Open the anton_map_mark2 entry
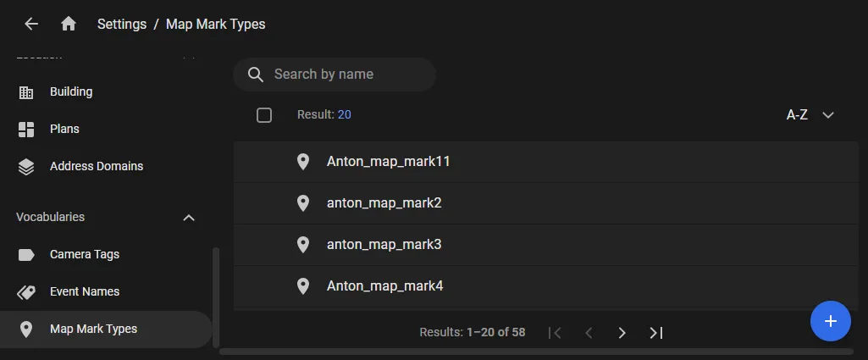Image resolution: width=868 pixels, height=360 pixels. (545, 203)
